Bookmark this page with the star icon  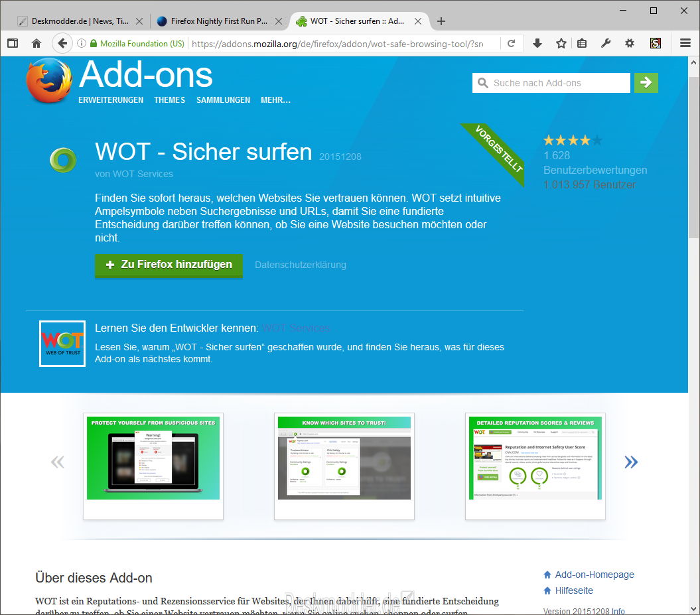click(x=561, y=43)
